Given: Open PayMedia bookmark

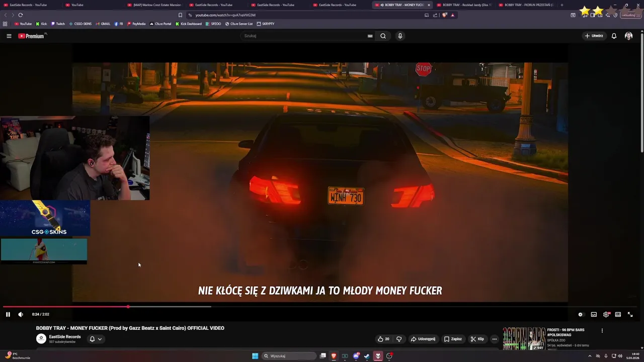Looking at the screenshot, I should point(136,24).
